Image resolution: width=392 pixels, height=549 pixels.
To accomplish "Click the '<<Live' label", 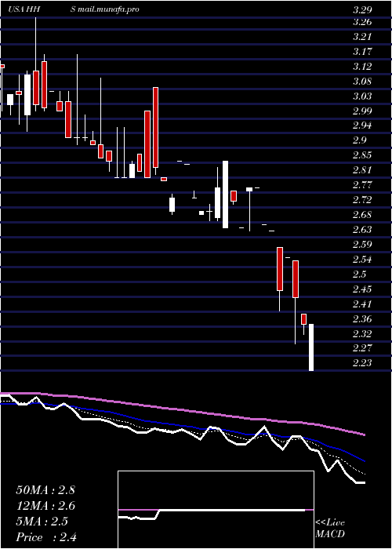I will tap(330, 523).
